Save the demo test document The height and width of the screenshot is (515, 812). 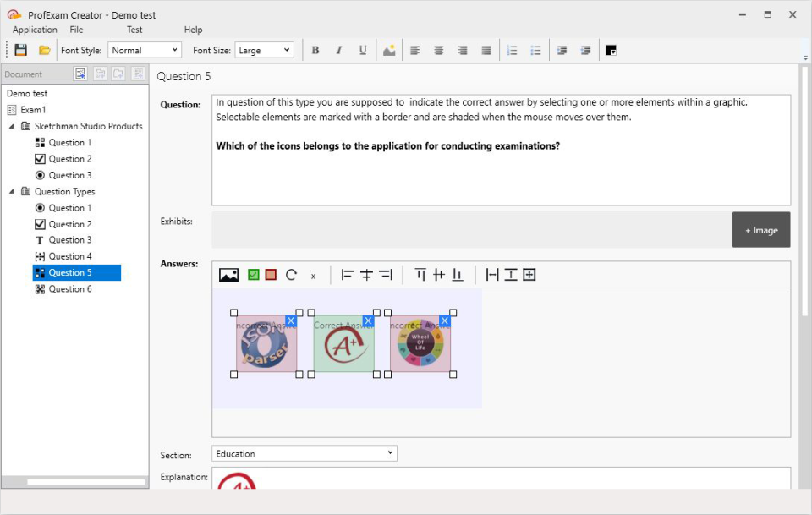coord(19,50)
